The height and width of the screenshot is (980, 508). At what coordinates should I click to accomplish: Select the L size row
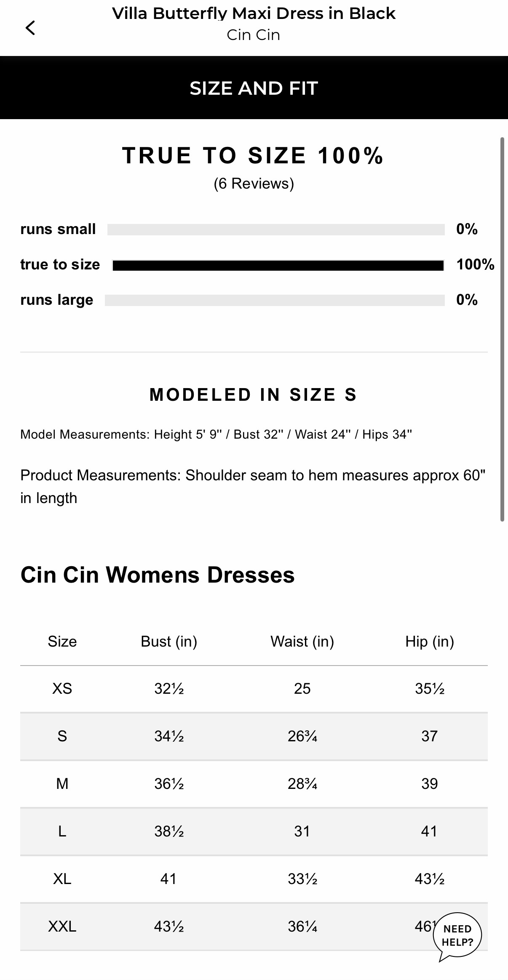[x=254, y=831]
